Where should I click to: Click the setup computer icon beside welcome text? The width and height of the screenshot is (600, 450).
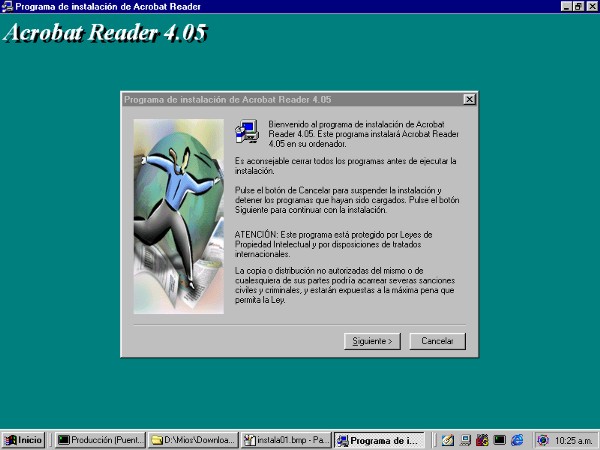(x=245, y=130)
